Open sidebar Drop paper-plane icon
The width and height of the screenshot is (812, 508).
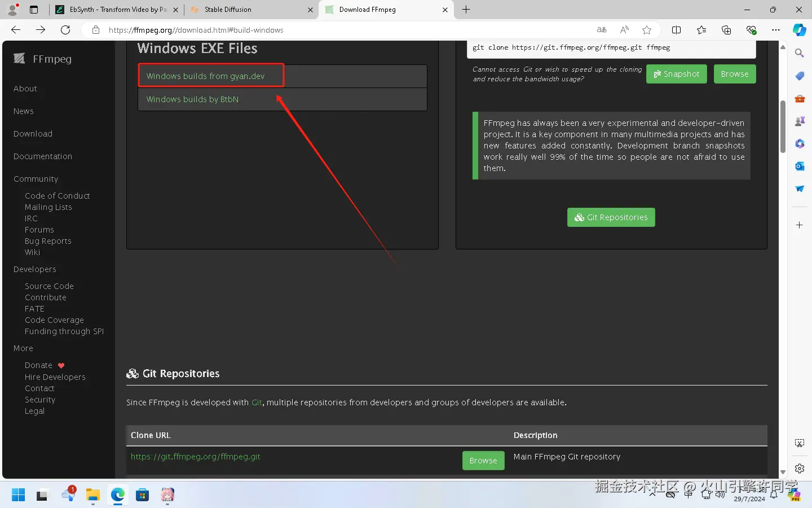[800, 189]
